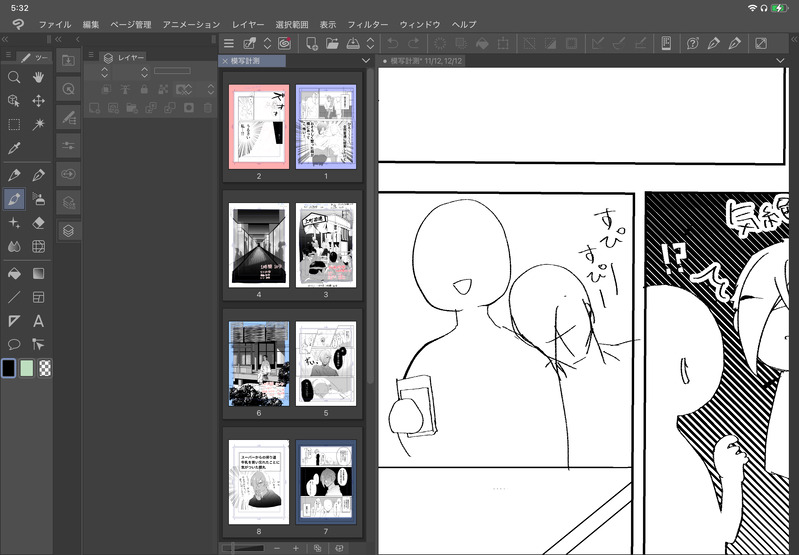The image size is (799, 555).
Task: Pick the Eraser tool
Action: point(39,222)
